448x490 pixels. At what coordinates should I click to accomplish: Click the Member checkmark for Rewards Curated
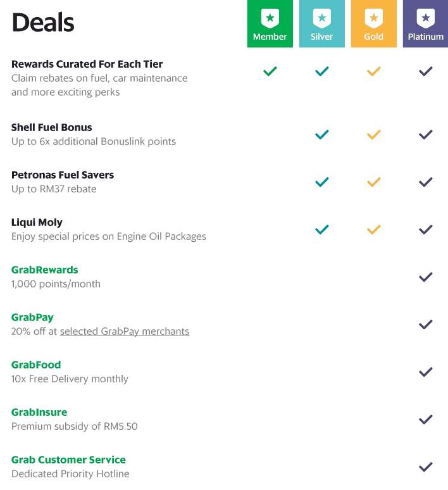click(270, 72)
